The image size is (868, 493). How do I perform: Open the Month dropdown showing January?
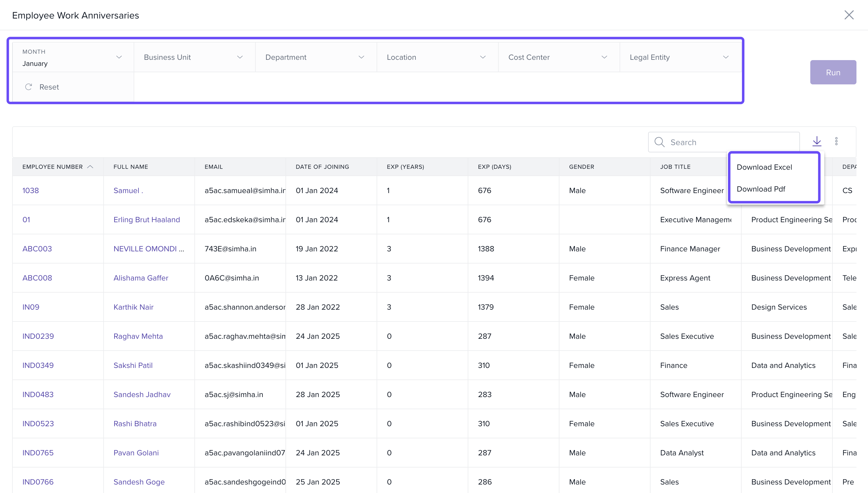coord(73,57)
